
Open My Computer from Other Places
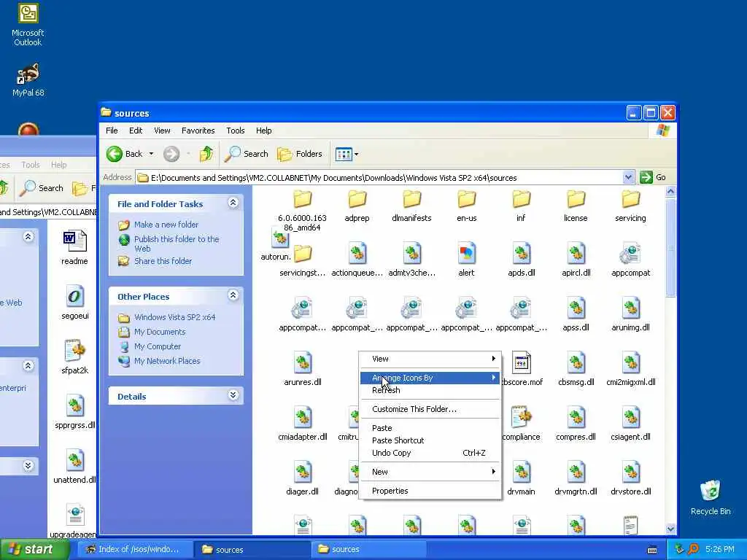coord(158,346)
